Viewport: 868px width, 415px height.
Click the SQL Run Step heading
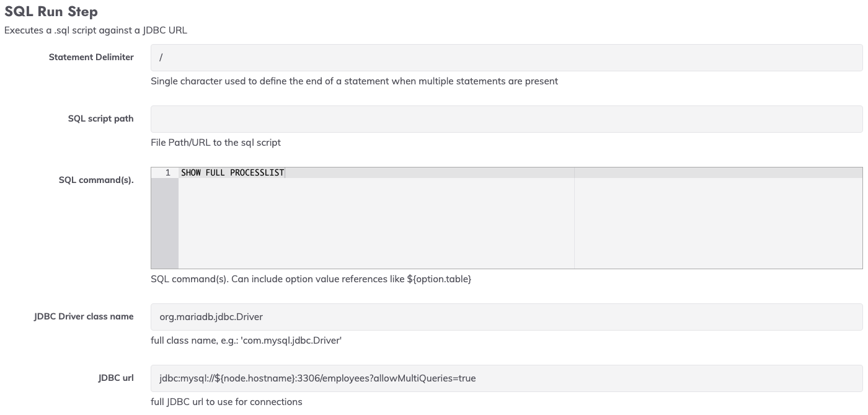tap(51, 12)
